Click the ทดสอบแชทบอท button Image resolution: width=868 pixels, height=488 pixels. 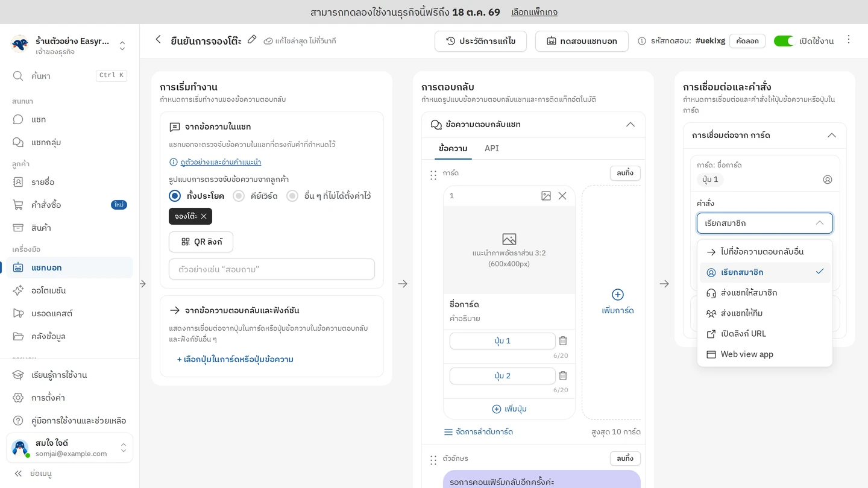click(x=582, y=41)
